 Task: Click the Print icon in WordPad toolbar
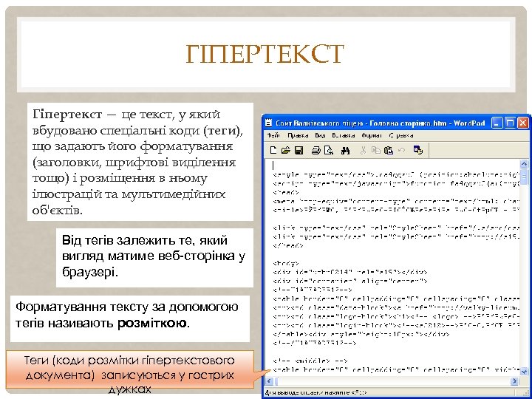pyautogui.click(x=316, y=150)
